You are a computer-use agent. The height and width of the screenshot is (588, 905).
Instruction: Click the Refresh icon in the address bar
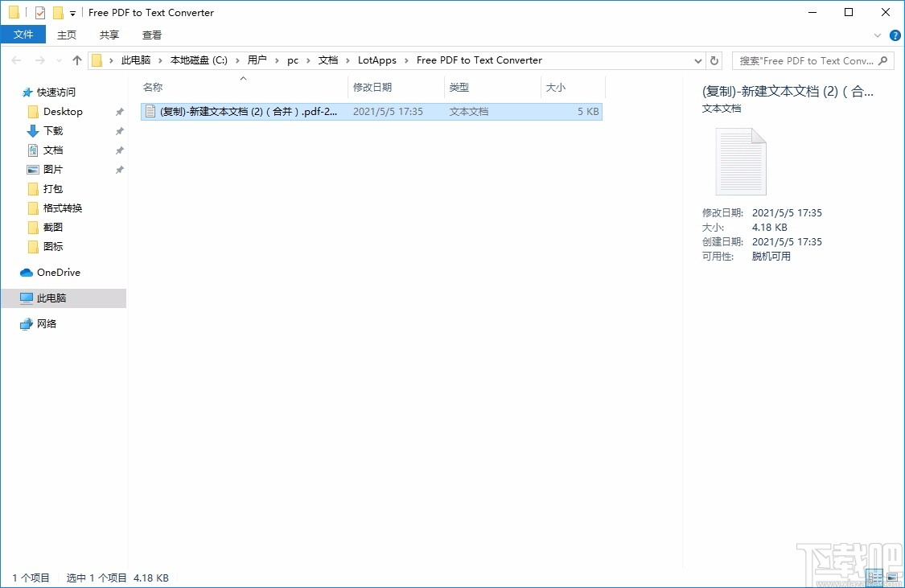click(714, 60)
